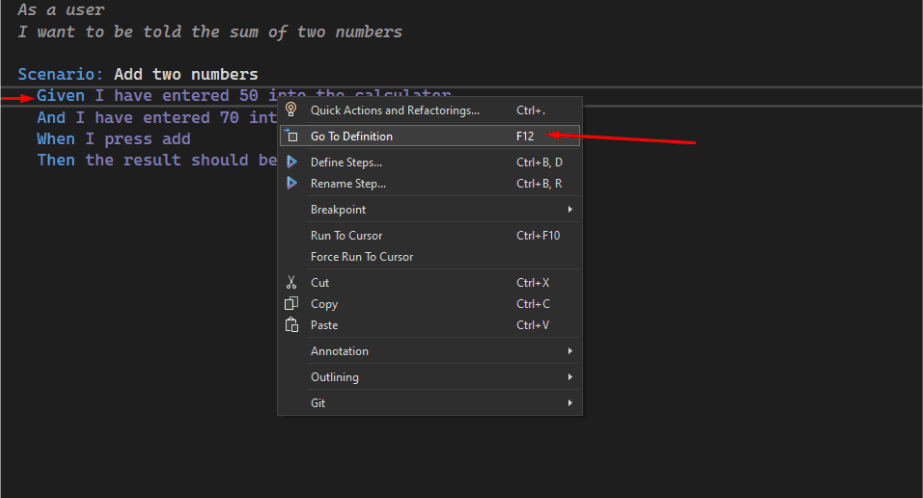Viewport: 923px width, 498px height.
Task: Expand the Breakpoint submenu arrow
Action: tap(570, 210)
